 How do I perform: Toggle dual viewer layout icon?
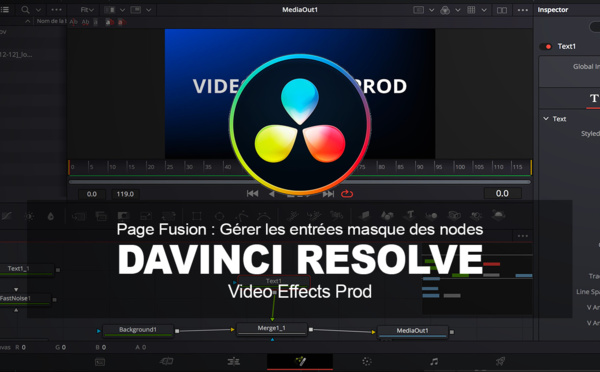502,10
